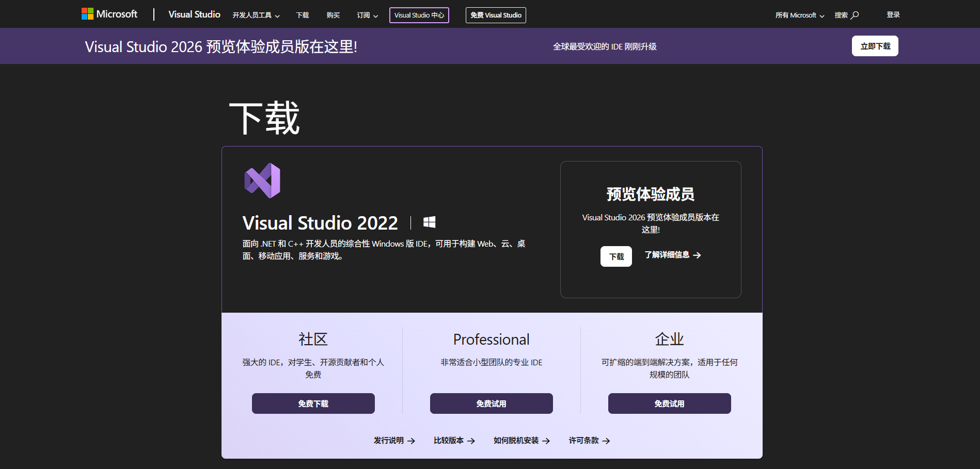Click 免费试用 under Professional edition

(x=492, y=403)
